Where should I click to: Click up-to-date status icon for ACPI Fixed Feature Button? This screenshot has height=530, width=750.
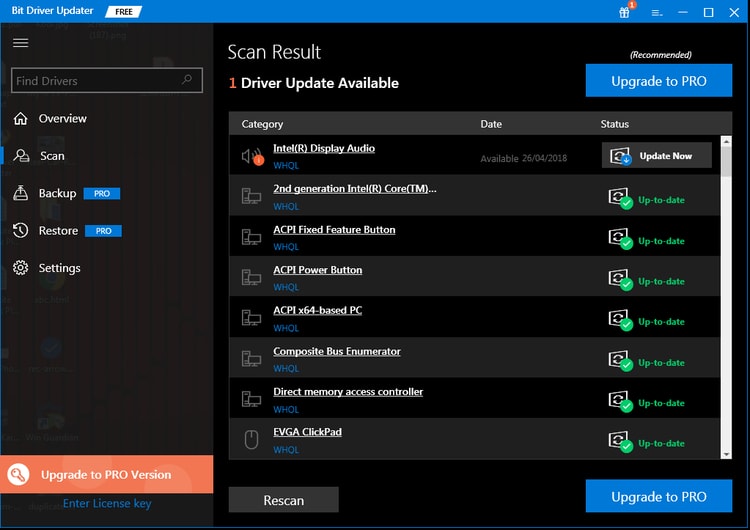pos(620,239)
